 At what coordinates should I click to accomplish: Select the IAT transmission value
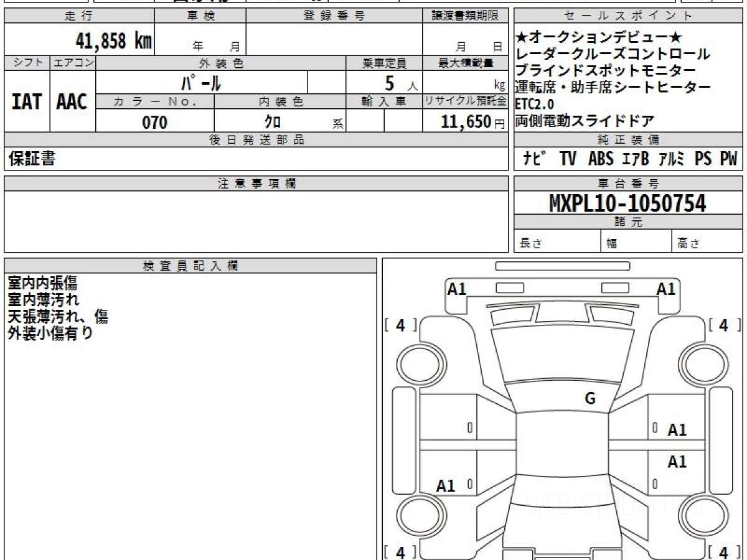pos(27,102)
